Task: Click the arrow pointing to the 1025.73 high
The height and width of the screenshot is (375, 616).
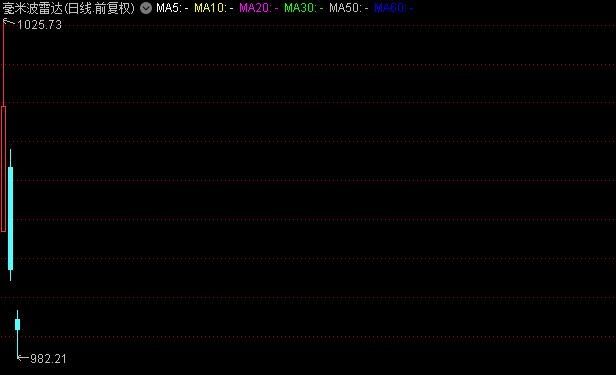Action: [x=9, y=23]
